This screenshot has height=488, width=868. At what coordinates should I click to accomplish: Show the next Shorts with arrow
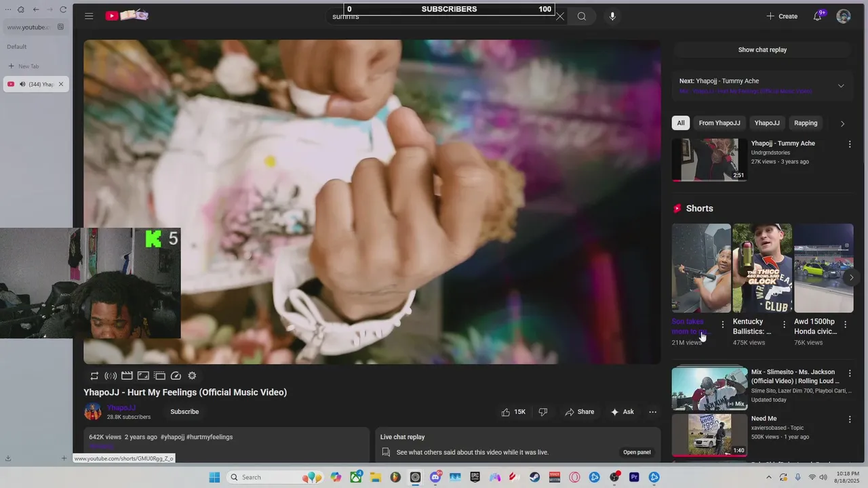click(x=851, y=277)
